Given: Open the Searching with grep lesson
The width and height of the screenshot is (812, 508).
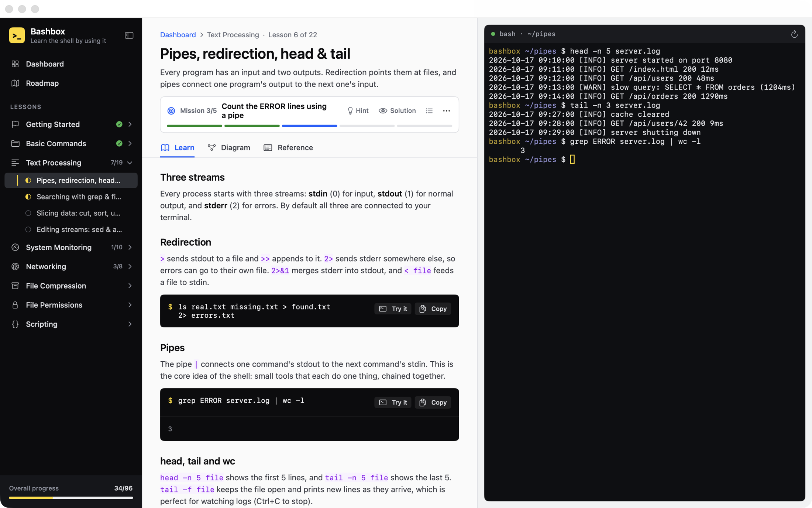Looking at the screenshot, I should [71, 197].
